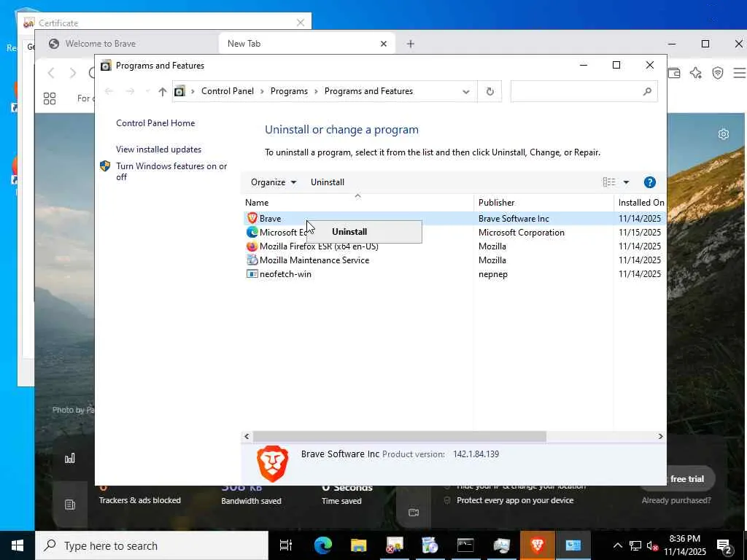
Task: Click the back arrow in Programs and Features
Action: pos(109,91)
